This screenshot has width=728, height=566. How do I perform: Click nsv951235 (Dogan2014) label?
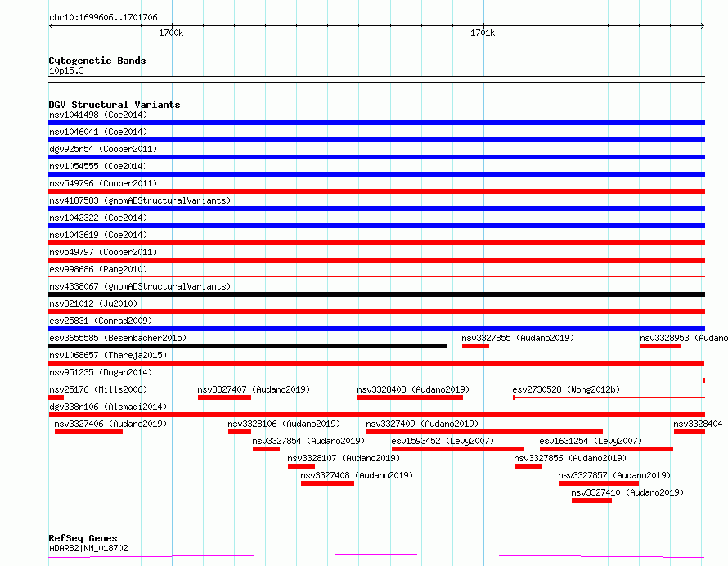(101, 372)
